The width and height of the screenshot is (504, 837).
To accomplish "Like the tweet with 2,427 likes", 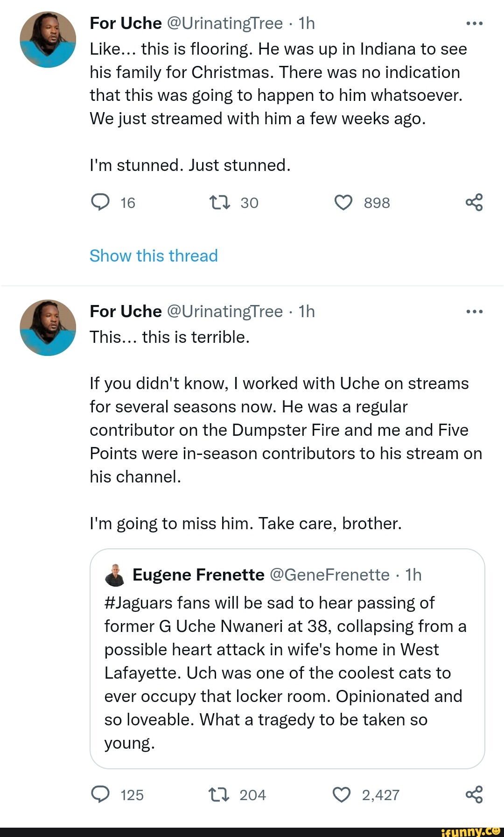I will point(342,794).
